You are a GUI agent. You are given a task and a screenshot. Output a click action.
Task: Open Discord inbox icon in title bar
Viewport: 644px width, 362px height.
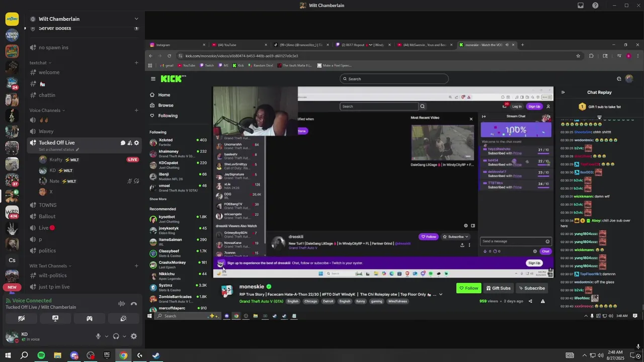click(581, 6)
